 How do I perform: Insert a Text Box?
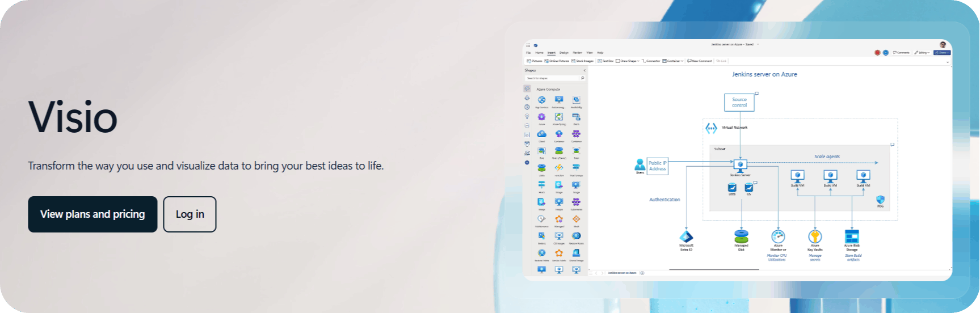[605, 61]
